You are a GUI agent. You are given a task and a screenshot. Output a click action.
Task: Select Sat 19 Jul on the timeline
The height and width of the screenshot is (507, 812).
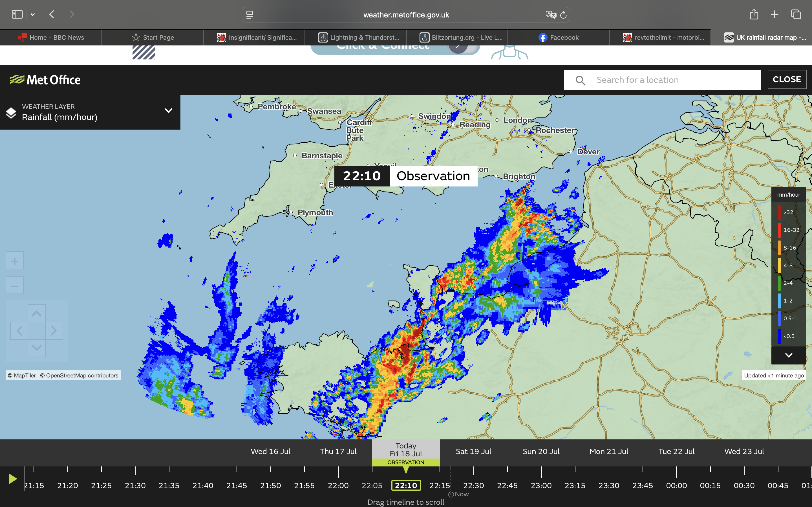(473, 451)
